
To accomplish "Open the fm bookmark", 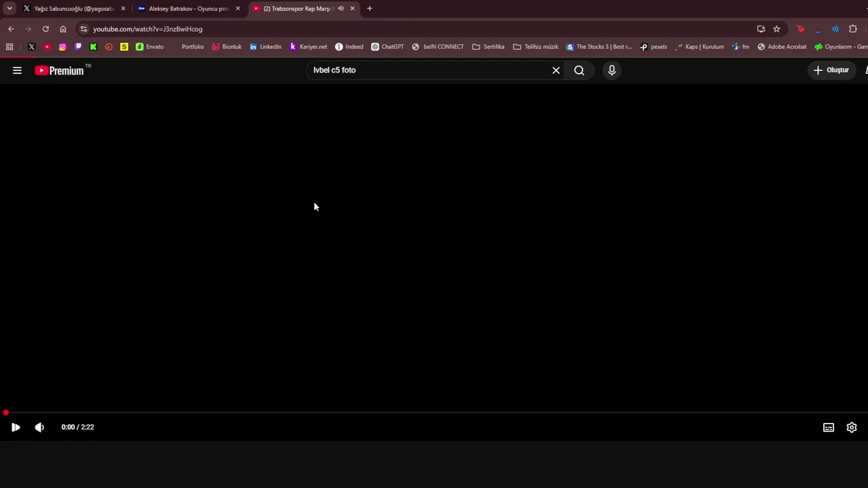I will pyautogui.click(x=741, y=47).
